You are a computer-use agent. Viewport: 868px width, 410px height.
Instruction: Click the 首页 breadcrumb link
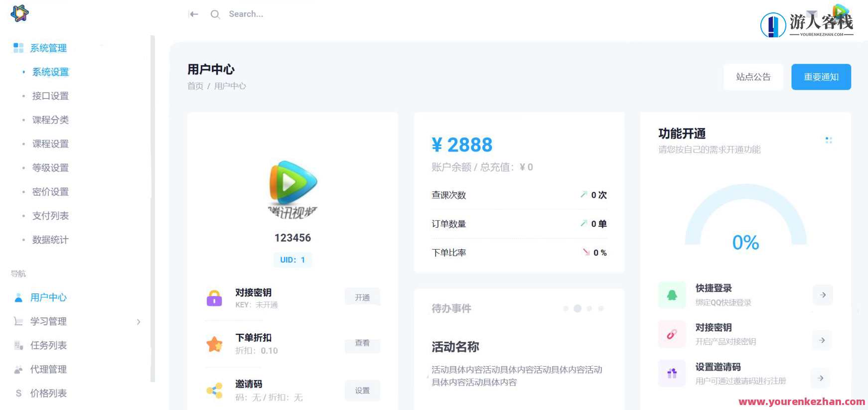pyautogui.click(x=195, y=86)
